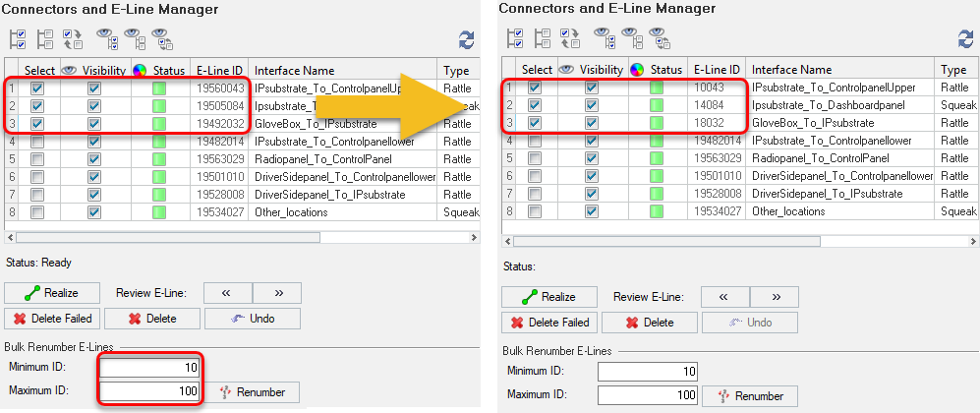Image resolution: width=980 pixels, height=413 pixels.
Task: Toggle Visibility for Other_locations in right panel
Action: click(x=592, y=211)
